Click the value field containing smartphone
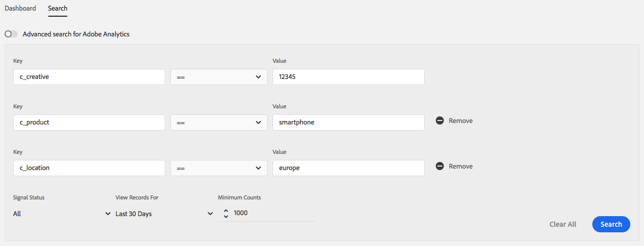 [x=348, y=122]
